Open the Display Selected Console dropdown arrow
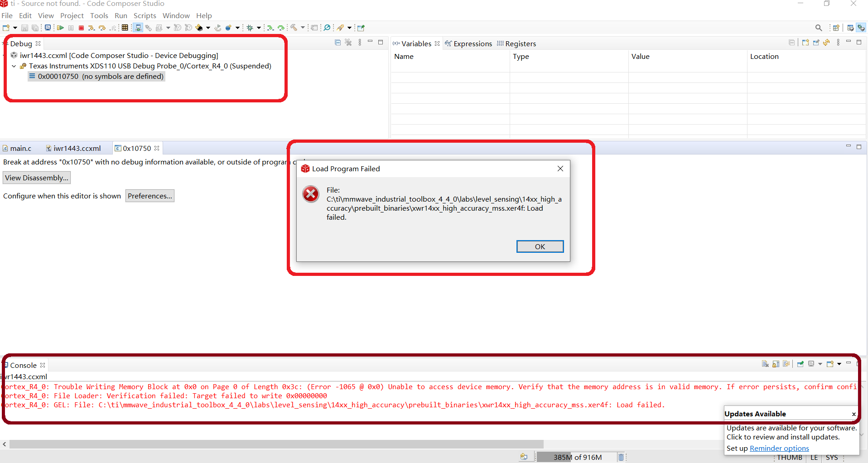Screen dimensions: 868x463 pos(820,364)
